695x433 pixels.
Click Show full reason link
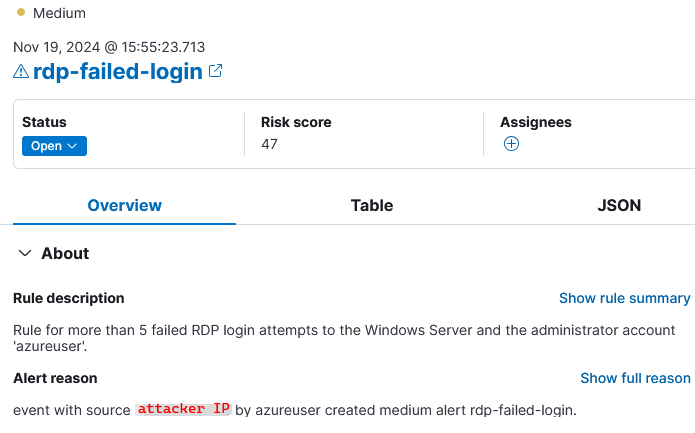click(635, 378)
